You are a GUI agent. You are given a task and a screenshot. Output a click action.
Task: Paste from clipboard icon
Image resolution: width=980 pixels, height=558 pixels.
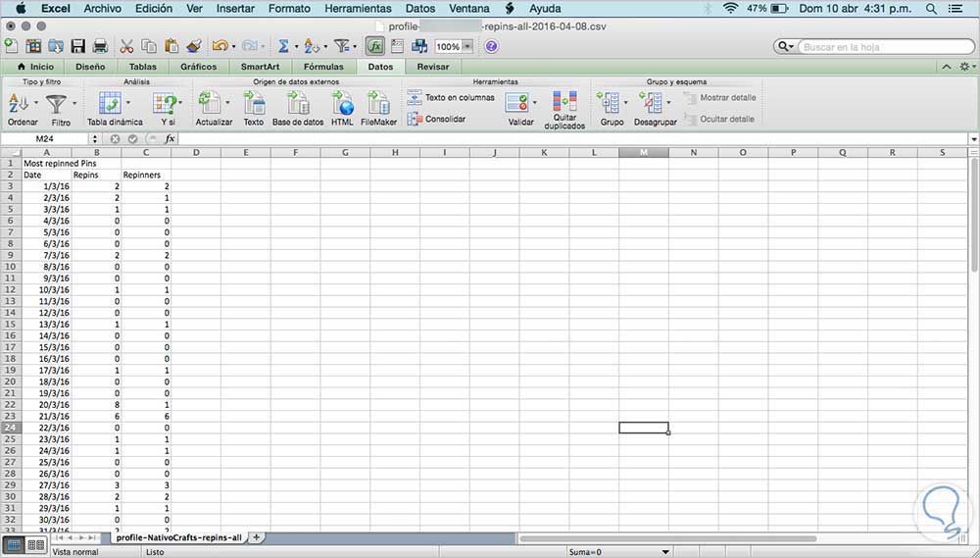[171, 46]
